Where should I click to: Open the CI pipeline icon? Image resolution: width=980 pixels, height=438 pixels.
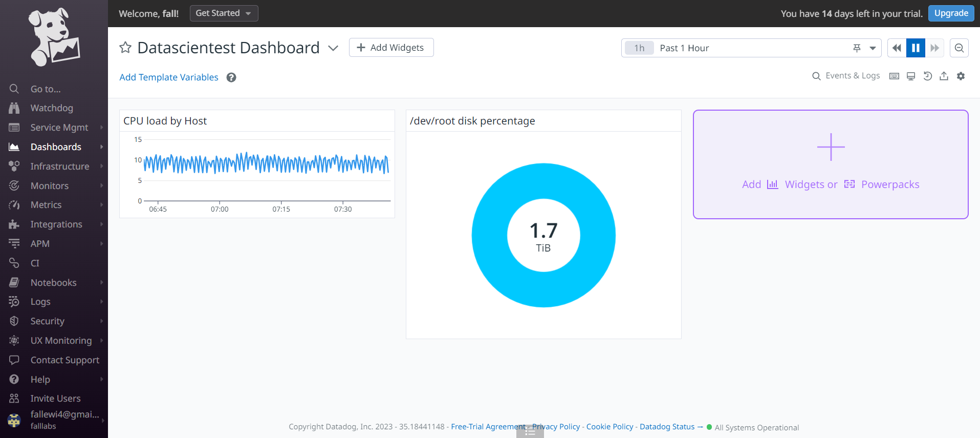click(x=14, y=263)
